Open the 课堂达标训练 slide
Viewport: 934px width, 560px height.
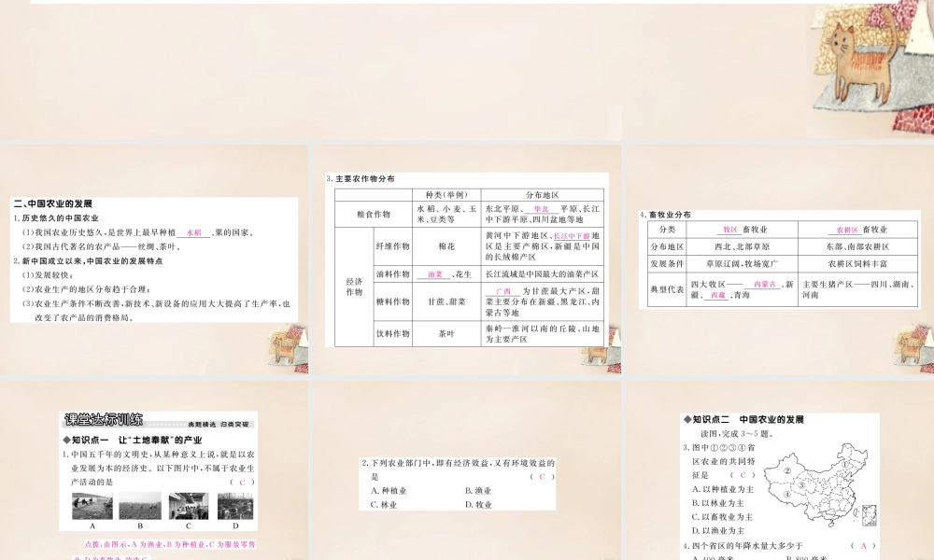coord(154,470)
